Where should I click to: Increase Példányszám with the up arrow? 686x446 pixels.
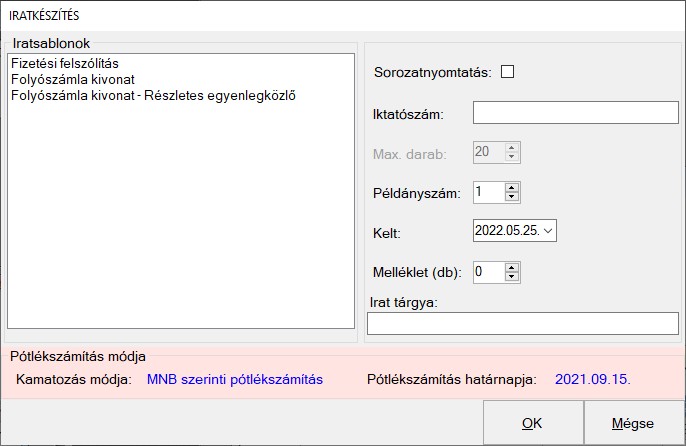click(512, 187)
